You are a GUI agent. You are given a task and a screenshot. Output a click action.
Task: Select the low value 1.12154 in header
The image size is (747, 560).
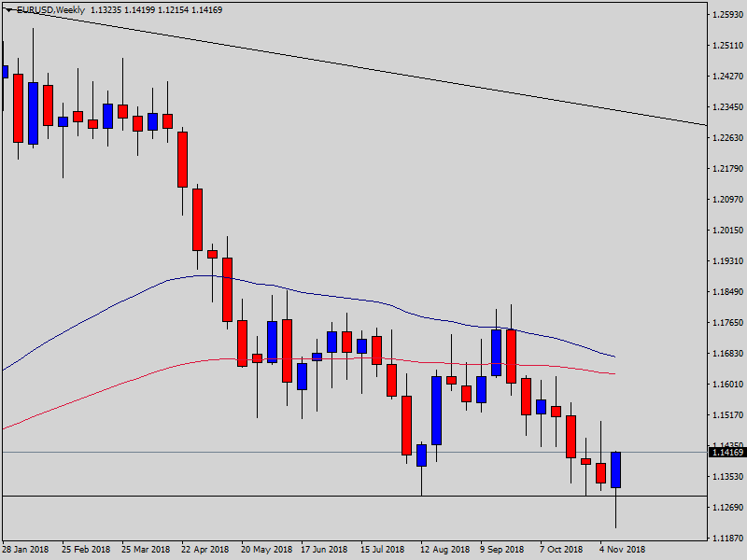click(173, 10)
